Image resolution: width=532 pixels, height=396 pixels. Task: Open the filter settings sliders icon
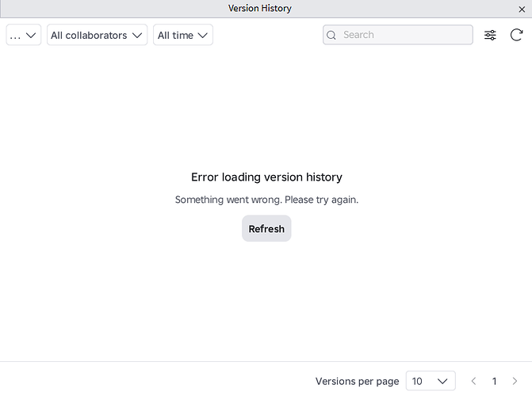[x=490, y=35]
